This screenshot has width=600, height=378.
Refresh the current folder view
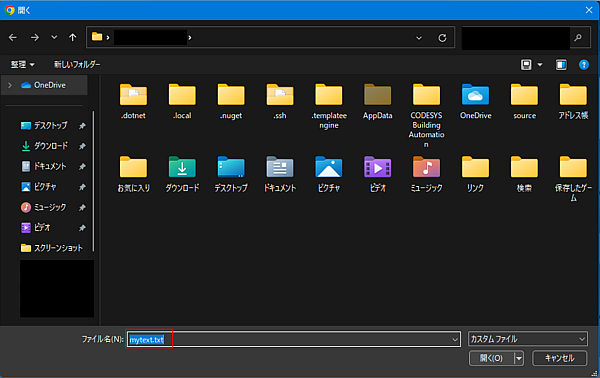point(442,38)
